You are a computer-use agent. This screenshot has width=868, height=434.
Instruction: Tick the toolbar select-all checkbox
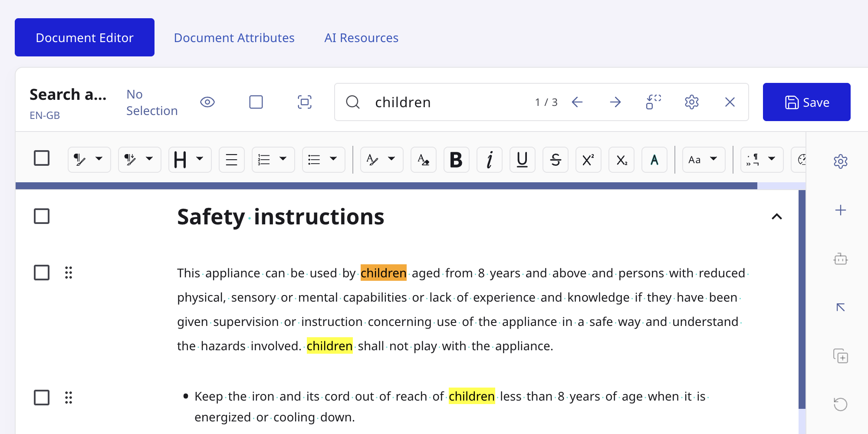(42, 158)
